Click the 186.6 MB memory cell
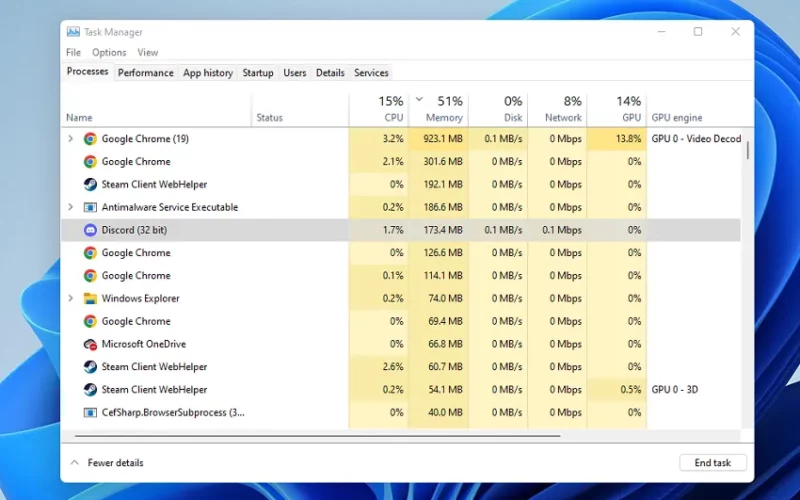The width and height of the screenshot is (800, 500). [439, 207]
